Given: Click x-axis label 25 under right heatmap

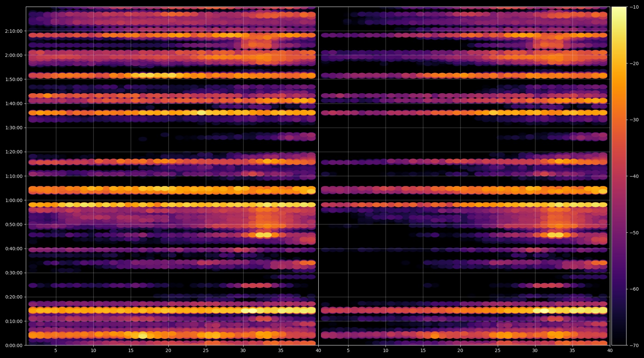Looking at the screenshot, I should click(497, 351).
